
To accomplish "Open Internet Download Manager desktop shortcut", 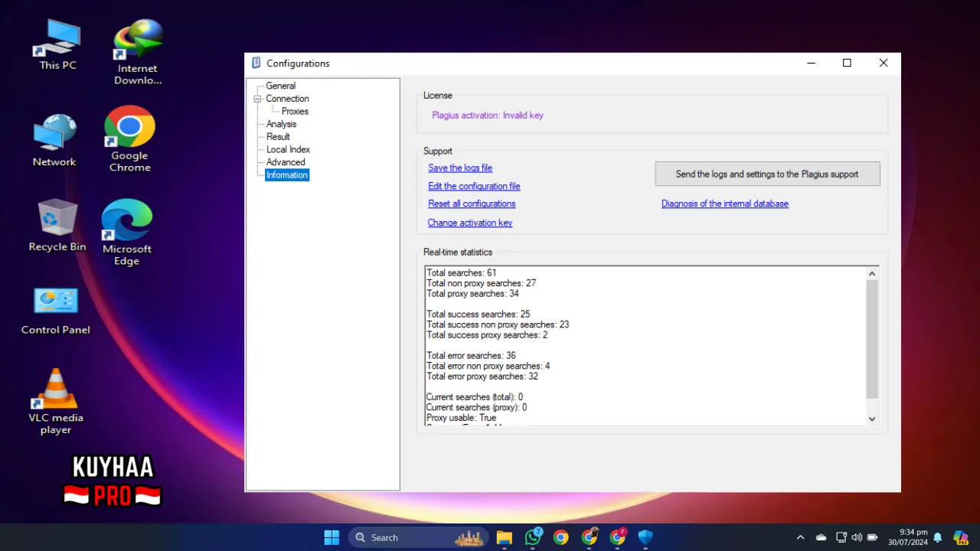I will 138,52.
